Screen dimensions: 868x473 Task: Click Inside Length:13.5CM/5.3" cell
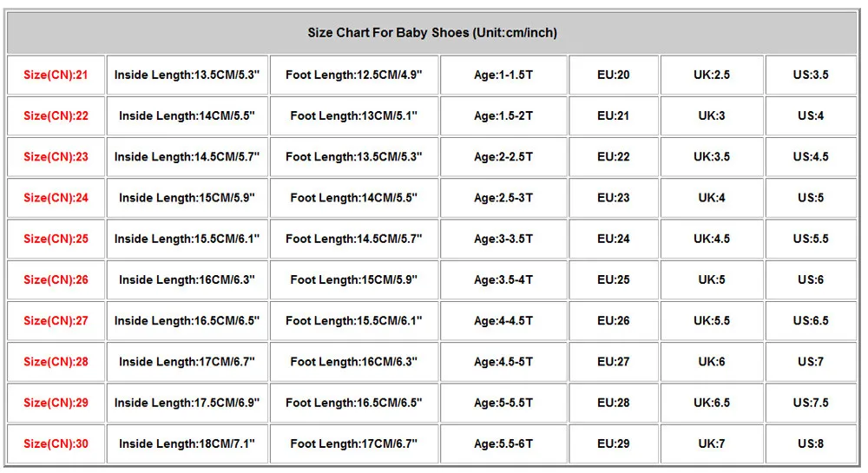click(187, 75)
